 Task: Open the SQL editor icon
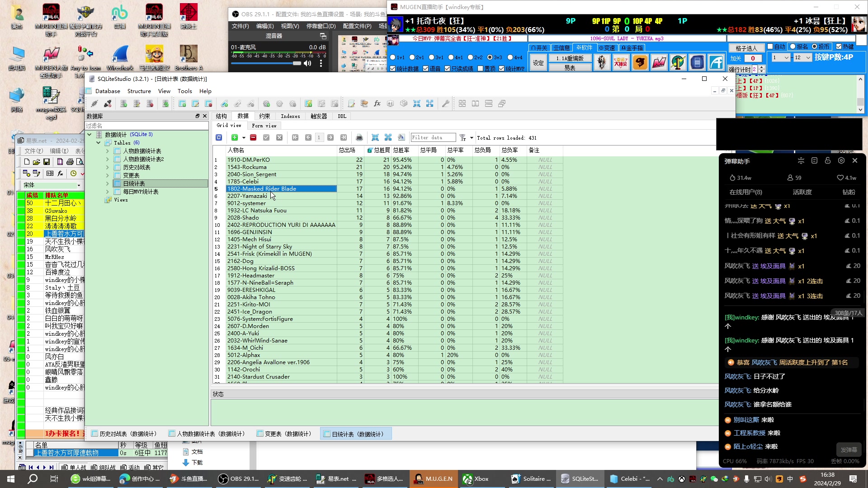click(351, 104)
